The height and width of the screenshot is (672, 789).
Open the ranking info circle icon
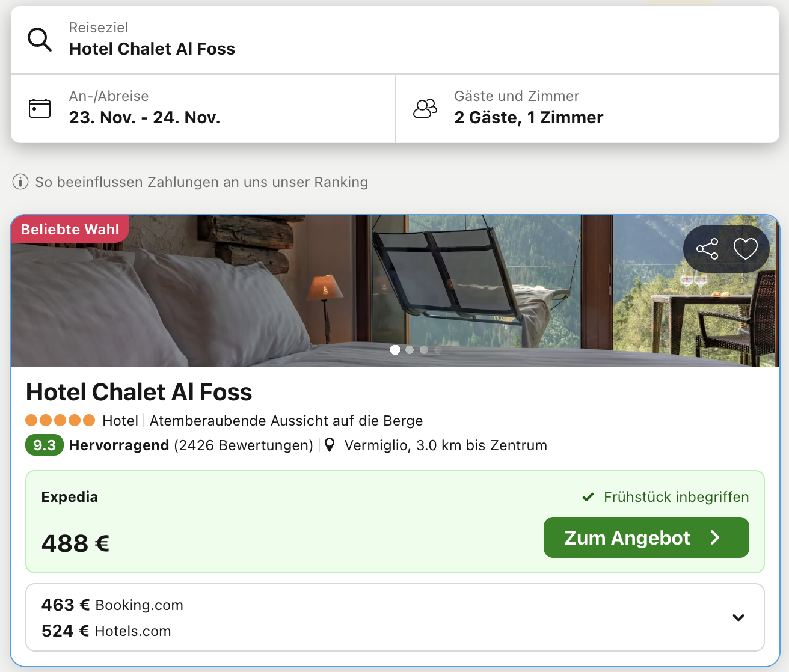pyautogui.click(x=20, y=182)
